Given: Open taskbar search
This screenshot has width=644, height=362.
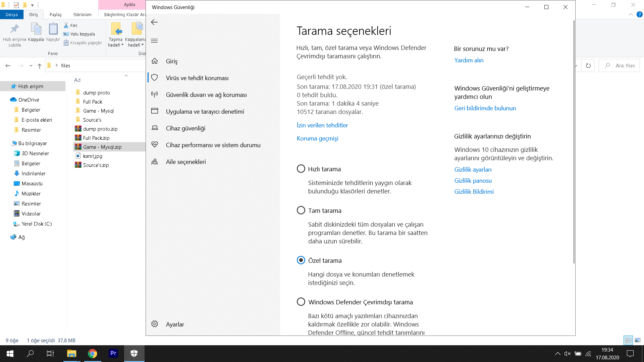Looking at the screenshot, I should tap(30, 353).
